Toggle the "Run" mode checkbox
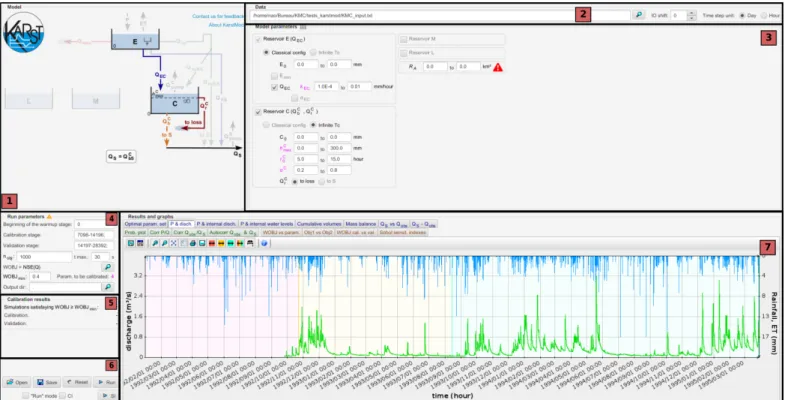This screenshot has height=400, width=788. click(x=26, y=396)
